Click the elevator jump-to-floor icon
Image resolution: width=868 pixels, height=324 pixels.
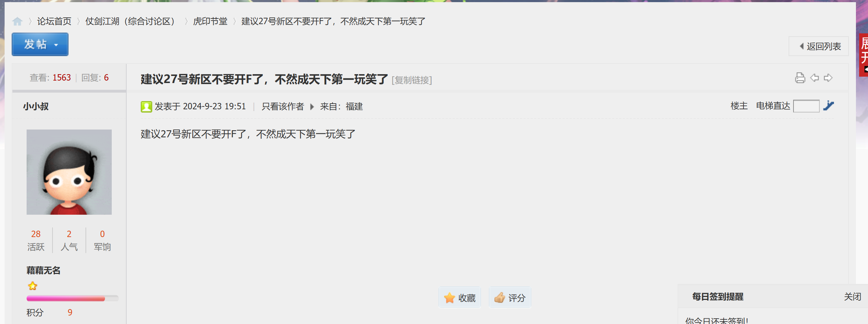(829, 105)
